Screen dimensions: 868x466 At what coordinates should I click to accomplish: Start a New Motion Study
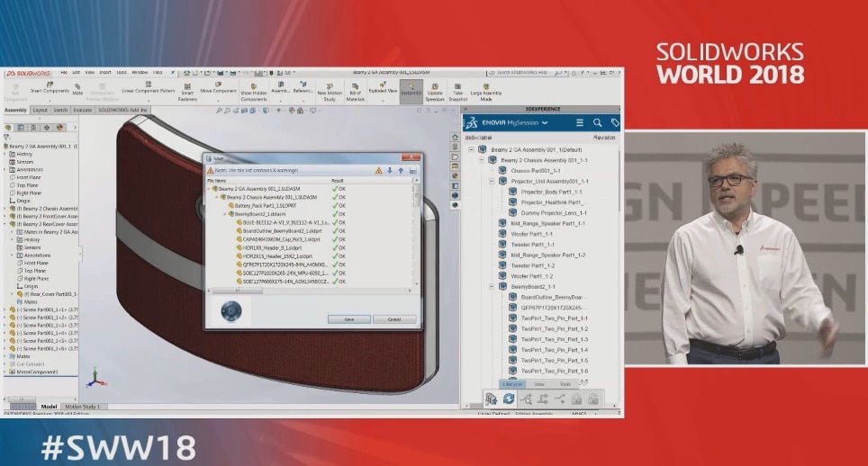coord(330,93)
